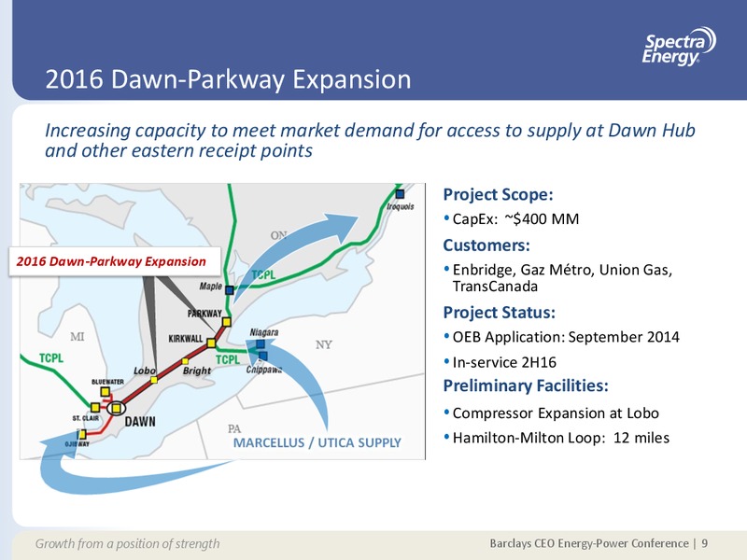Click the 'ON' province label on map
Image resolution: width=747 pixels, height=560 pixels.
click(278, 235)
